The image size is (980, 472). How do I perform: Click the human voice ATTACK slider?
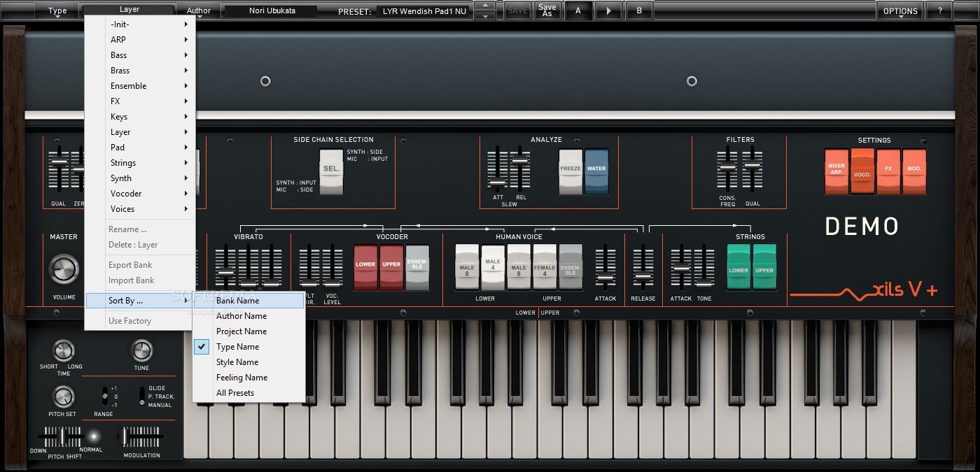(605, 266)
